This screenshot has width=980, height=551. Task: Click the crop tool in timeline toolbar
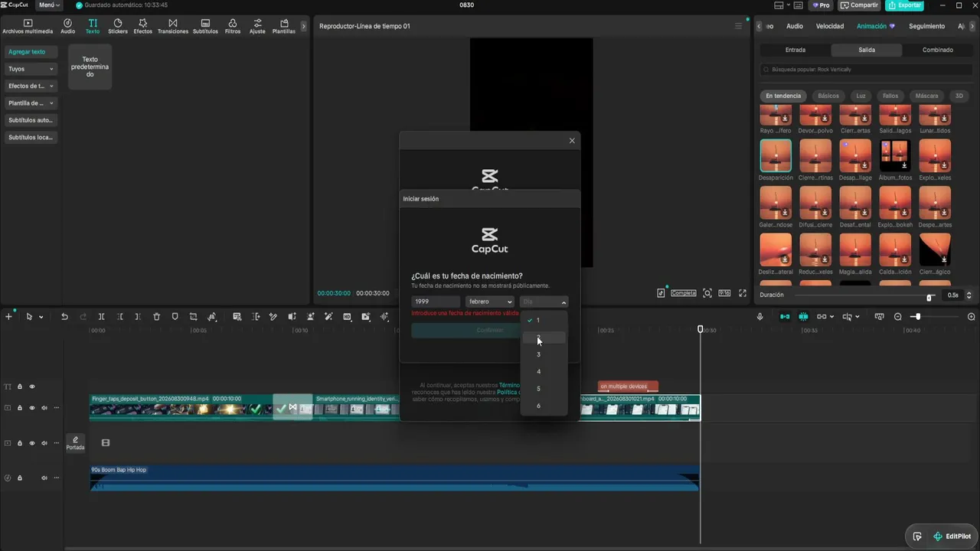194,317
